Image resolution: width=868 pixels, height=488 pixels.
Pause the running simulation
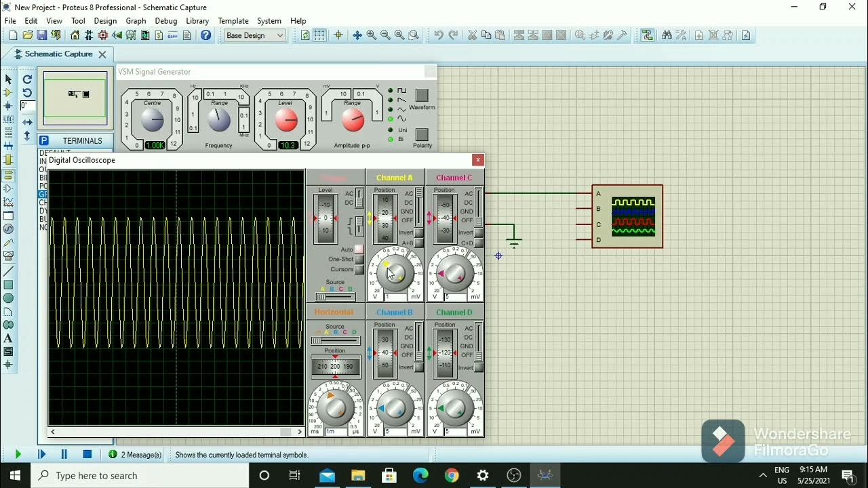(64, 455)
